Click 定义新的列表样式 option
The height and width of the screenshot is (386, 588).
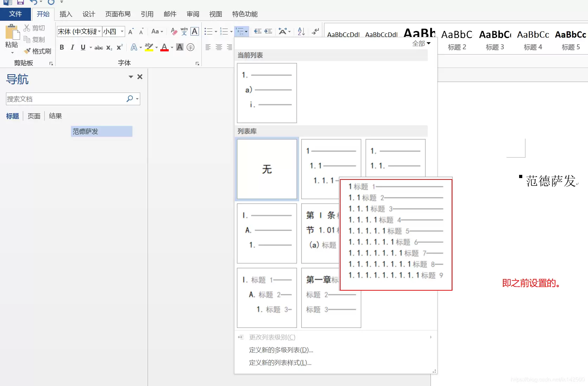[280, 362]
